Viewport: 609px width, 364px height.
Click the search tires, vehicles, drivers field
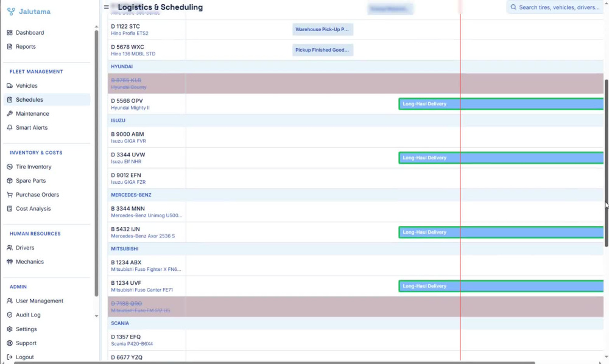click(555, 7)
